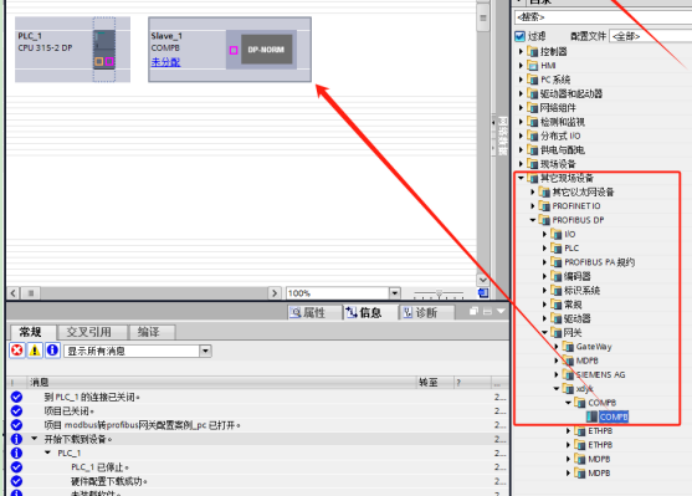Switch to the 信息 tab
This screenshot has height=496, width=693.
369,313
